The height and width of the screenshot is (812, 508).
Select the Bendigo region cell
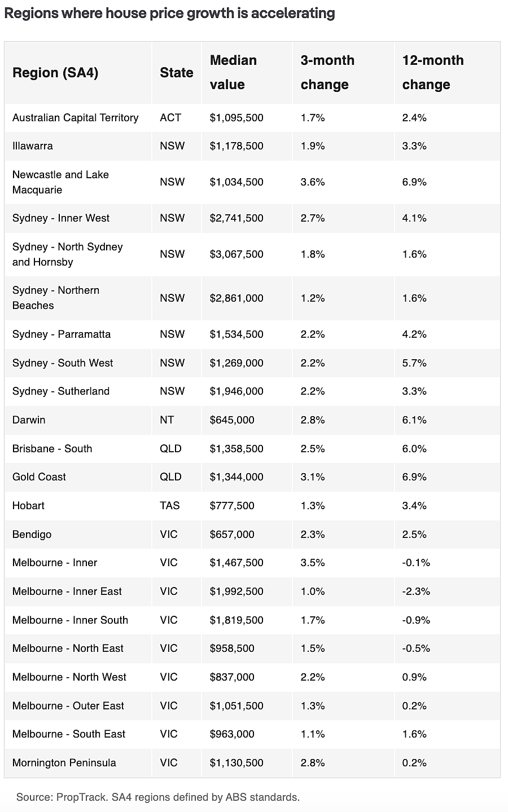tap(32, 535)
